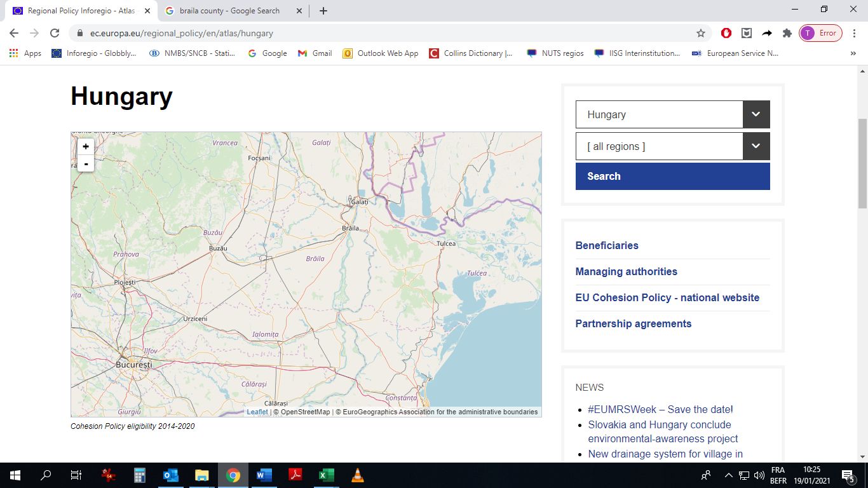Click the profile Error button
Viewport: 868px width, 488px height.
tap(820, 33)
